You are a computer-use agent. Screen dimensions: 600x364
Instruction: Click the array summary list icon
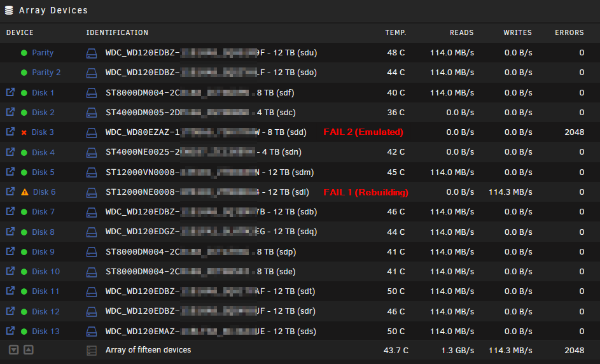point(92,351)
